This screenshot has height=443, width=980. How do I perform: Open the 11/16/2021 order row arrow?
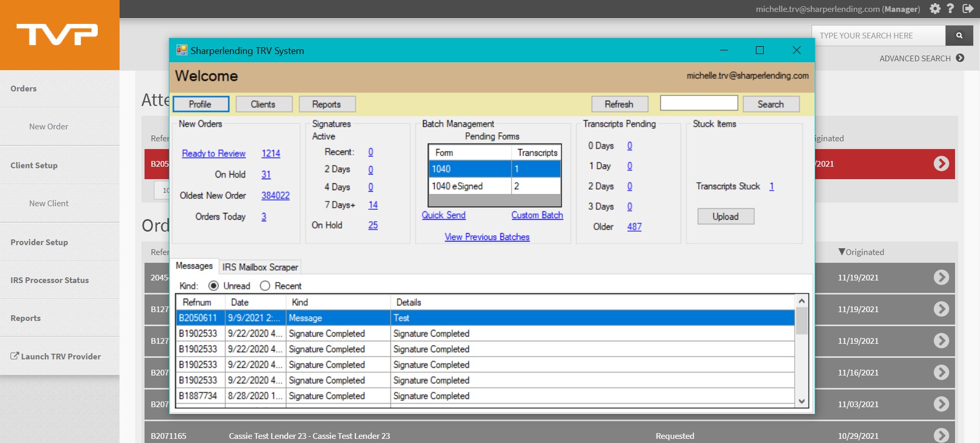941,372
